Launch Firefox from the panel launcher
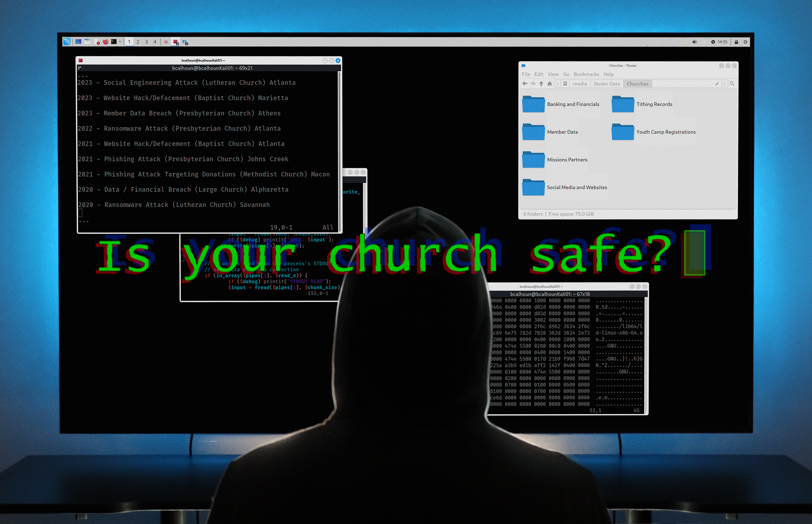Screen dimensions: 812x524 [106, 42]
